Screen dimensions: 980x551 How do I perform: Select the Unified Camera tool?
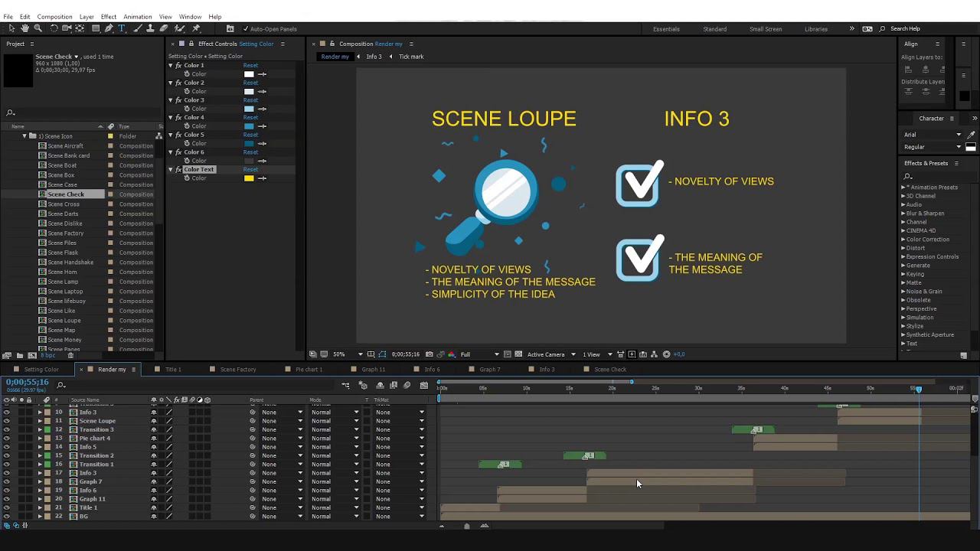(67, 28)
